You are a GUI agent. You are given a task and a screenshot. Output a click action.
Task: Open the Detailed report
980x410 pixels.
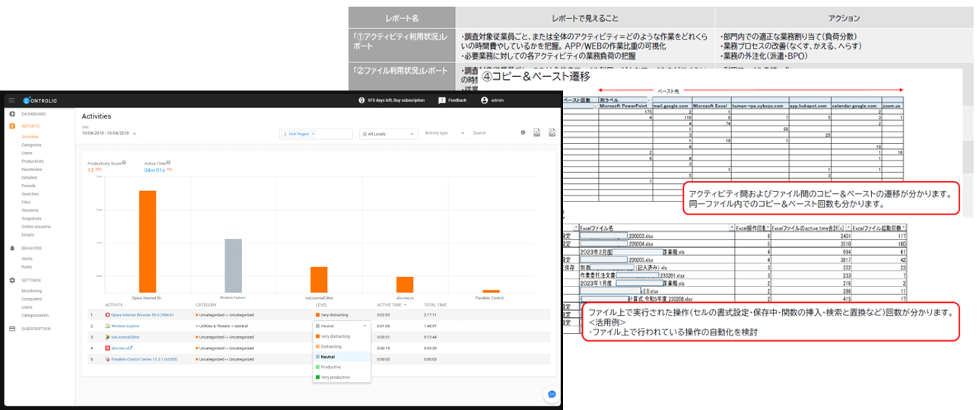[29, 177]
